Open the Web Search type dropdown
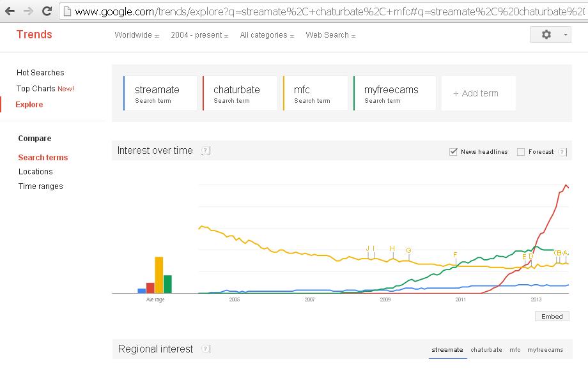This screenshot has height=371, width=588. coord(330,35)
